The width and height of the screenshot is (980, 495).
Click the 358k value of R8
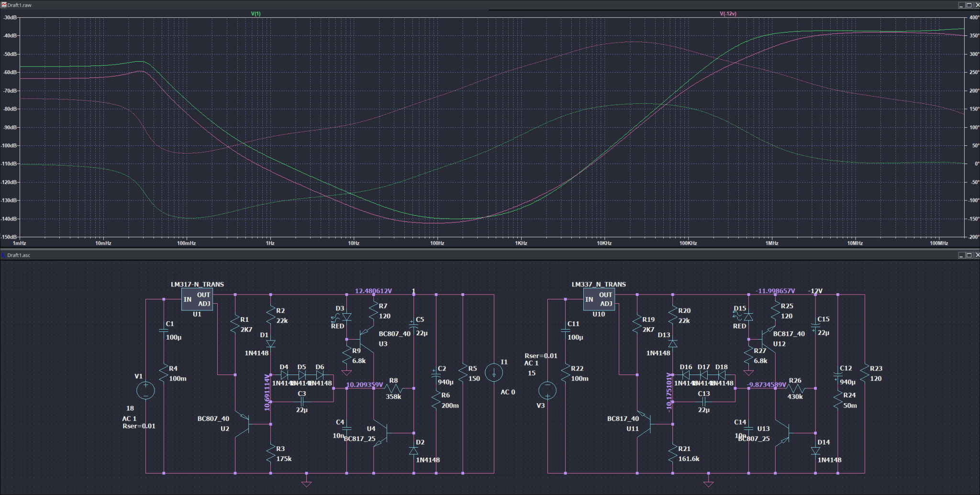[x=393, y=396]
